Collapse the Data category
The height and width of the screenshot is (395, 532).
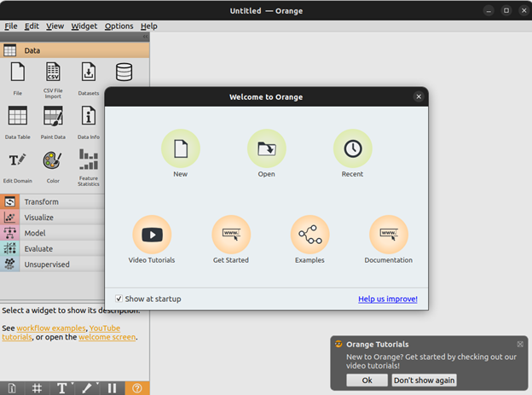(75, 50)
